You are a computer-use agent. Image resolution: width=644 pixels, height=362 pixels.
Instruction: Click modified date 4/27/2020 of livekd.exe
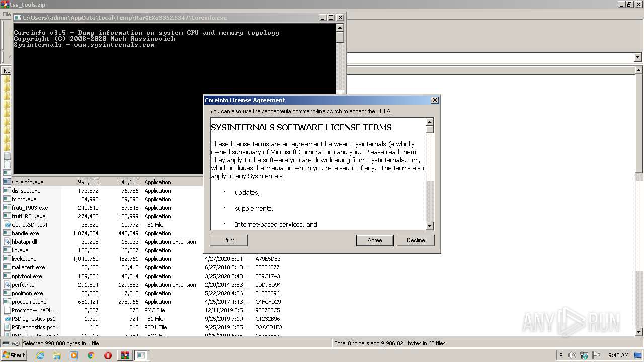click(226, 259)
